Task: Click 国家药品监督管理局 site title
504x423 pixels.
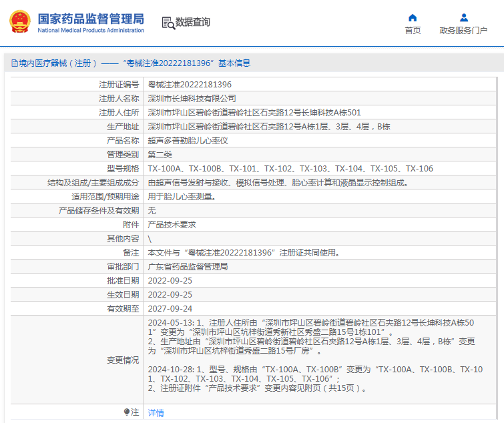Action: [91, 19]
